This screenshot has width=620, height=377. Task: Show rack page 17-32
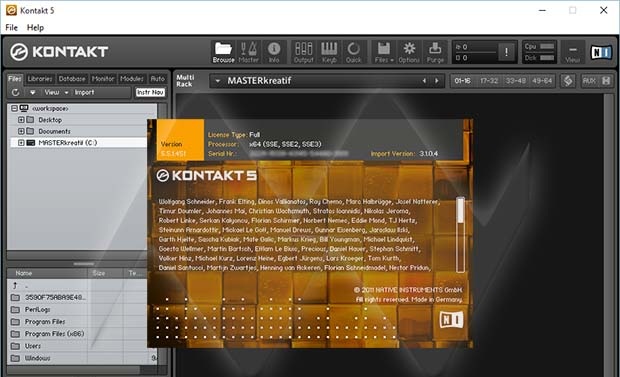489,81
